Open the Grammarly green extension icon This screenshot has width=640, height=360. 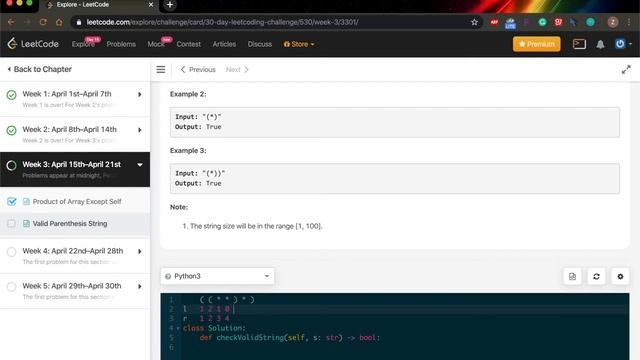coord(542,22)
